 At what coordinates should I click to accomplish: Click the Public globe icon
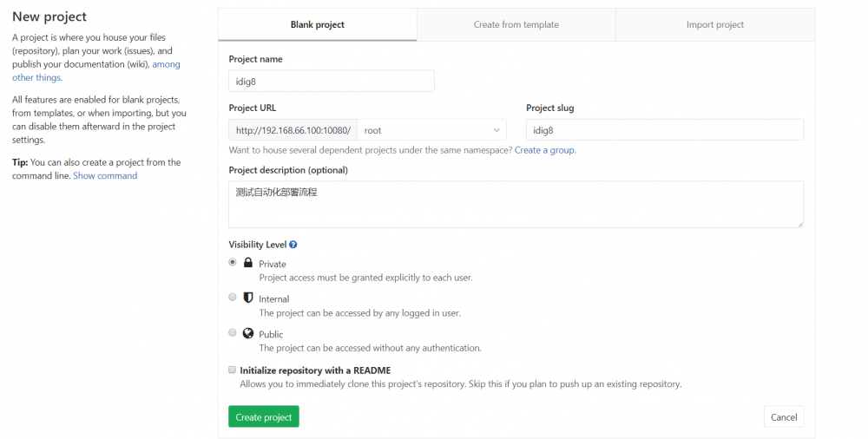pos(248,333)
